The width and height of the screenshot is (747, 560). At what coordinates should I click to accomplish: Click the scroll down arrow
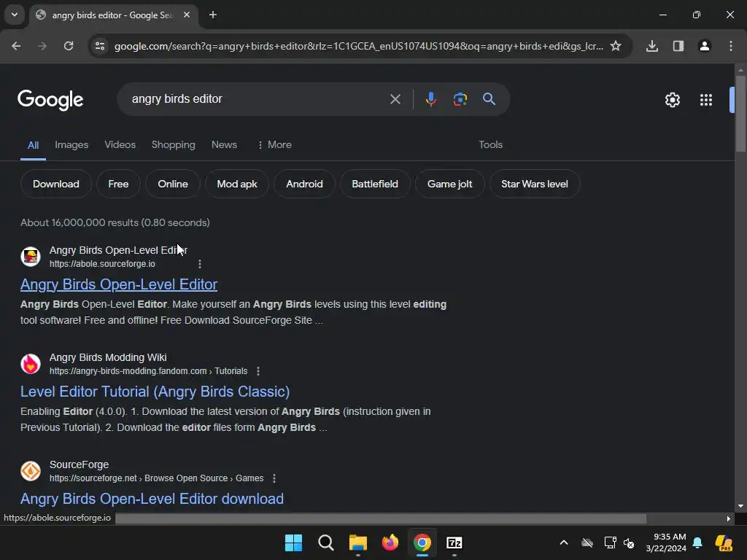point(740,506)
